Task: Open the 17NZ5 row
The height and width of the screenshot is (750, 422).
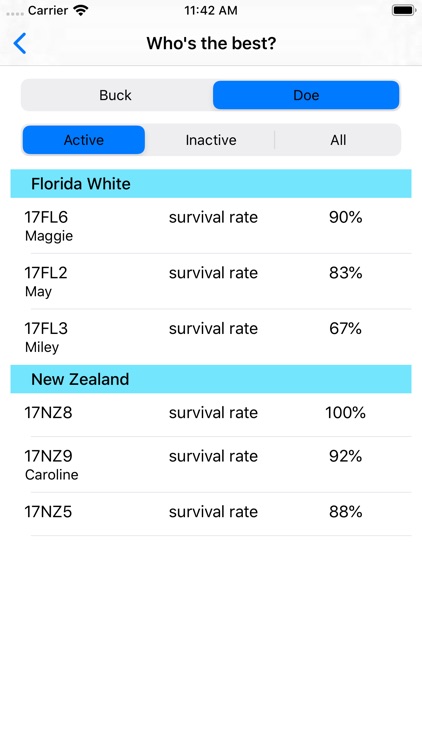Action: pos(211,514)
